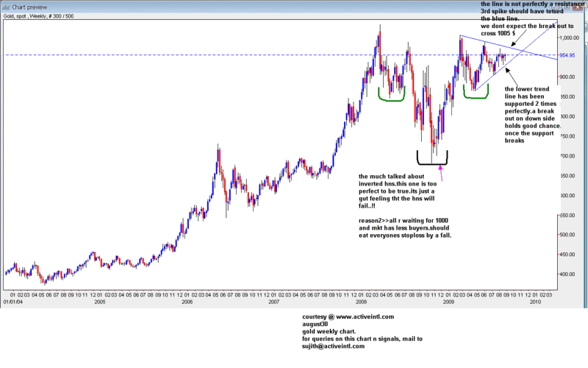Click the "Gold, spot, Weekly, # 300 / 500" label
This screenshot has height=368, width=588.
(38, 16)
